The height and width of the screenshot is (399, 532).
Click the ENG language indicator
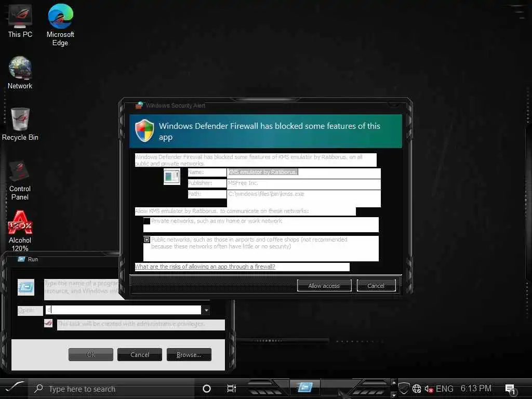[x=445, y=389]
